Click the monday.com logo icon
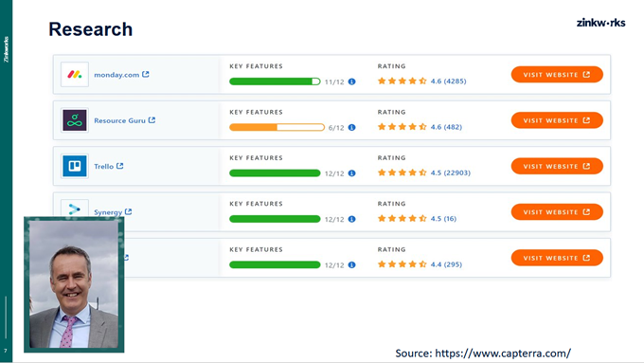Image resolution: width=644 pixels, height=363 pixels. pyautogui.click(x=74, y=75)
